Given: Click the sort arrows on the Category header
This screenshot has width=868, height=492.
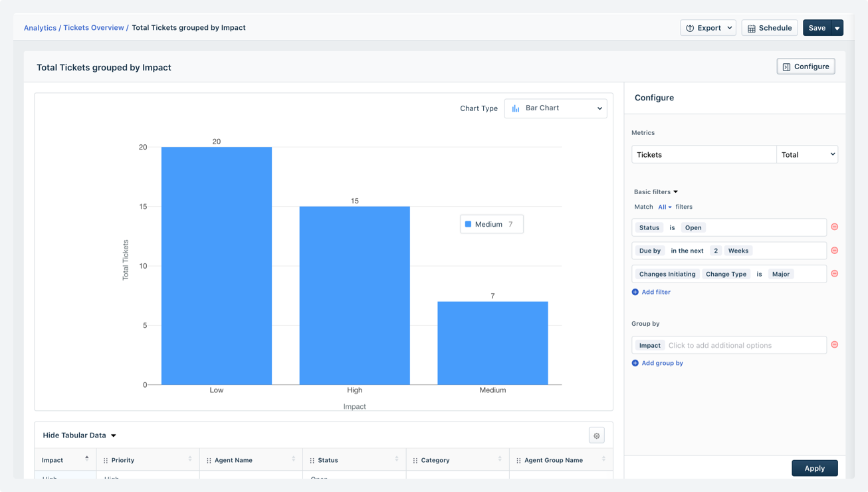Looking at the screenshot, I should pos(500,459).
